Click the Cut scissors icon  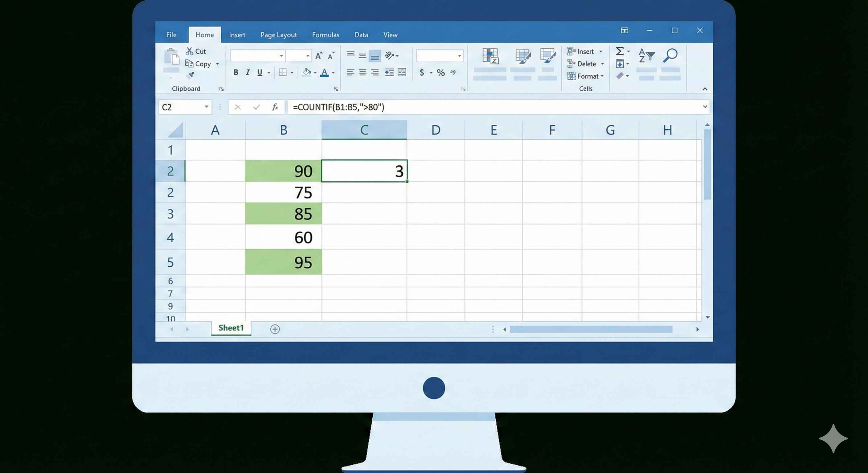coord(189,51)
